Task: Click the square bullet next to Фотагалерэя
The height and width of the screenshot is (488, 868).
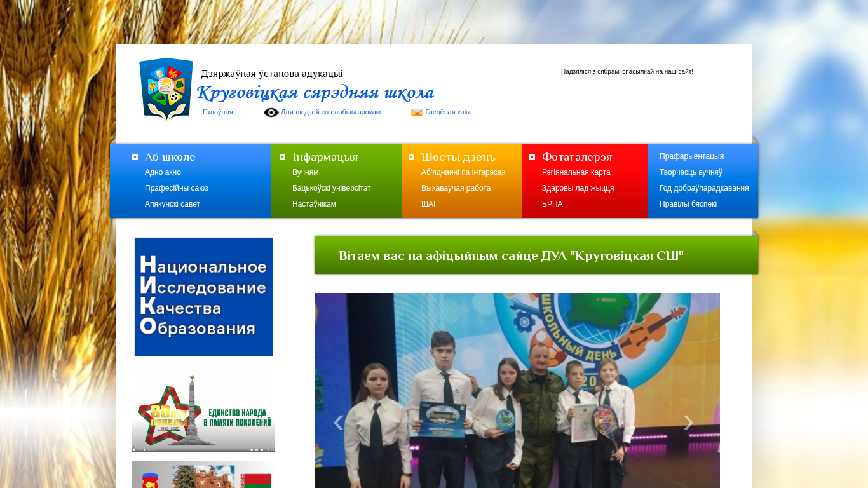Action: (532, 157)
